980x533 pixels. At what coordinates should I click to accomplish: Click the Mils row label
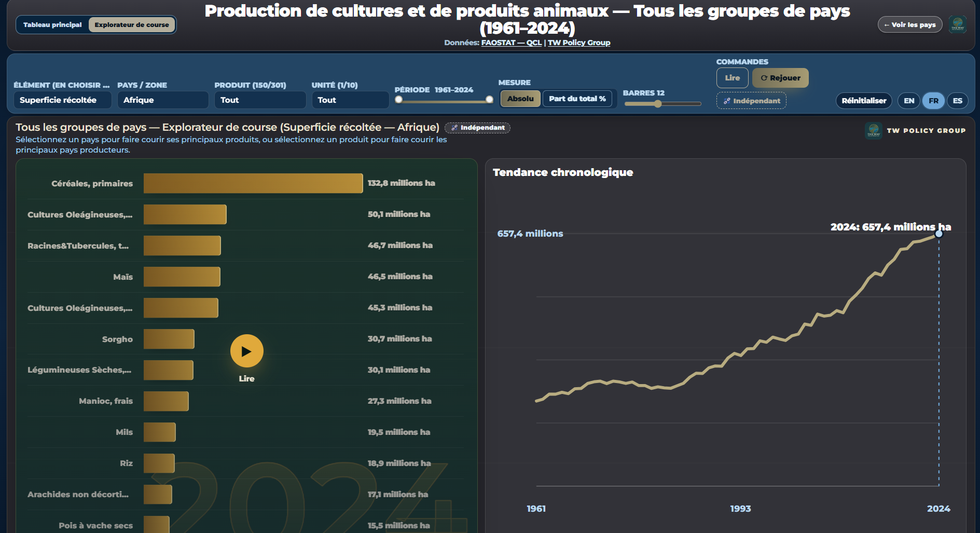click(x=125, y=432)
